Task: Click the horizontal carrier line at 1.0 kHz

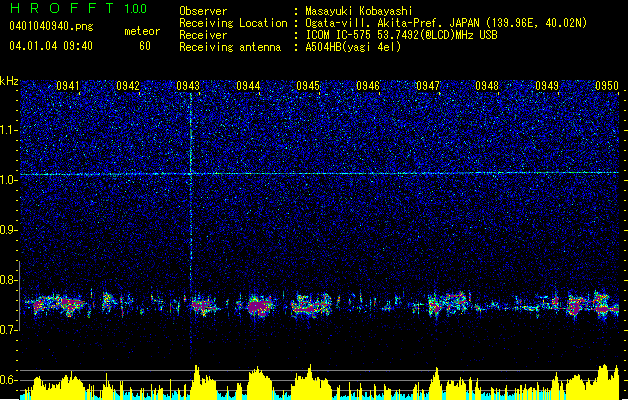Action: point(319,173)
